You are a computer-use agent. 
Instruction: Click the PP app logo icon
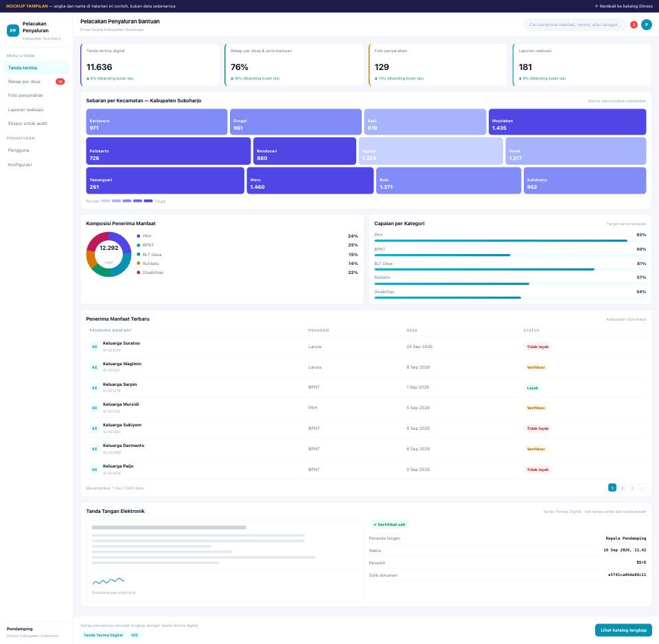tap(13, 31)
